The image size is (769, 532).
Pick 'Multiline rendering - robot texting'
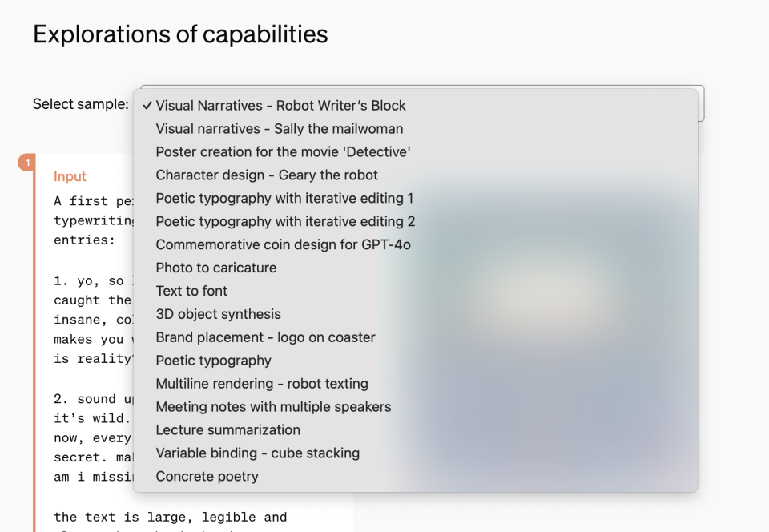(x=262, y=385)
